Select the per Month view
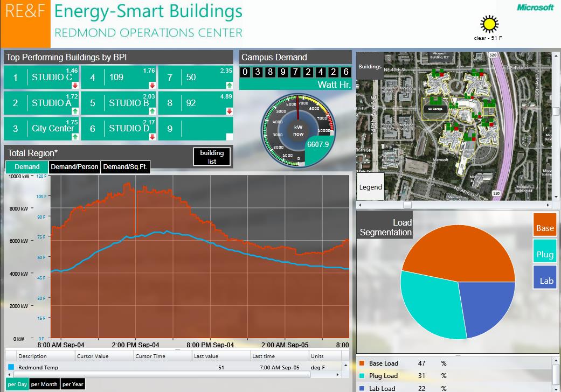The width and height of the screenshot is (561, 392). pos(44,384)
